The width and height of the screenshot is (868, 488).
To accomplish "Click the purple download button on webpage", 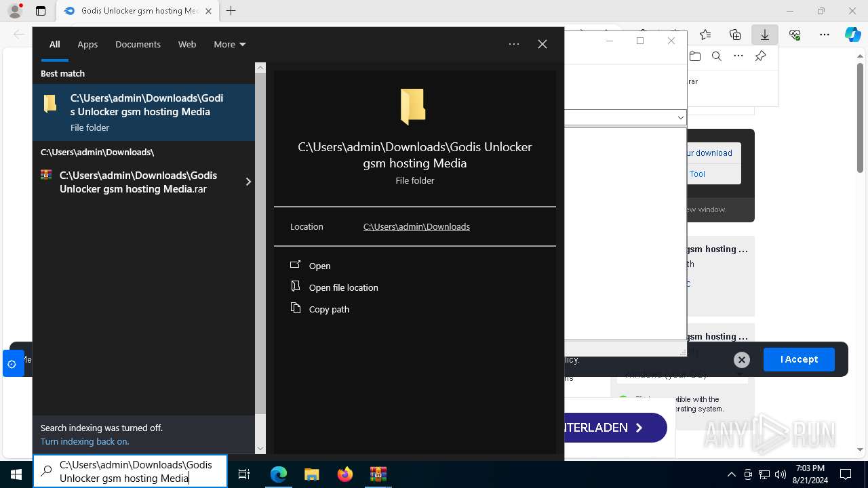I will click(614, 428).
